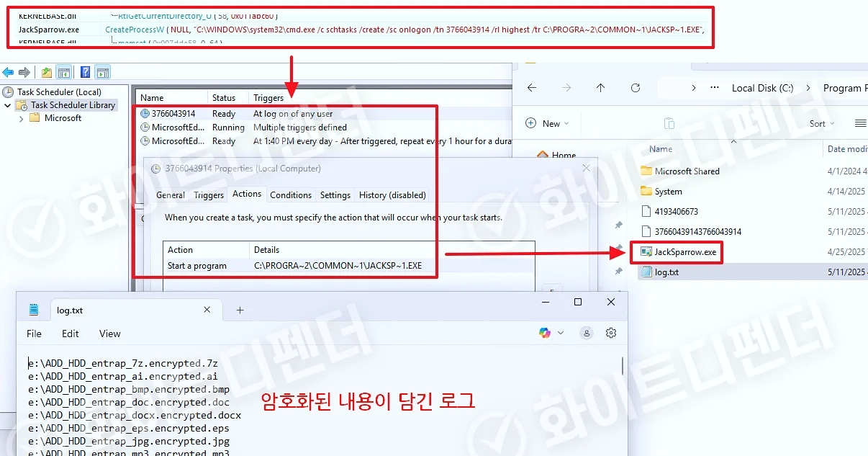Click the account profile icon in Notepad
This screenshot has height=456, width=868.
(587, 333)
